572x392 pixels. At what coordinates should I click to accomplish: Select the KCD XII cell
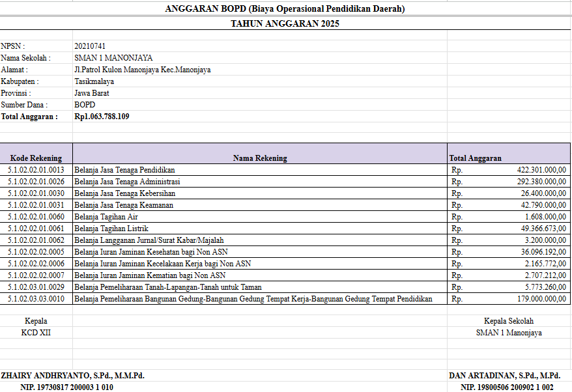tap(36, 333)
